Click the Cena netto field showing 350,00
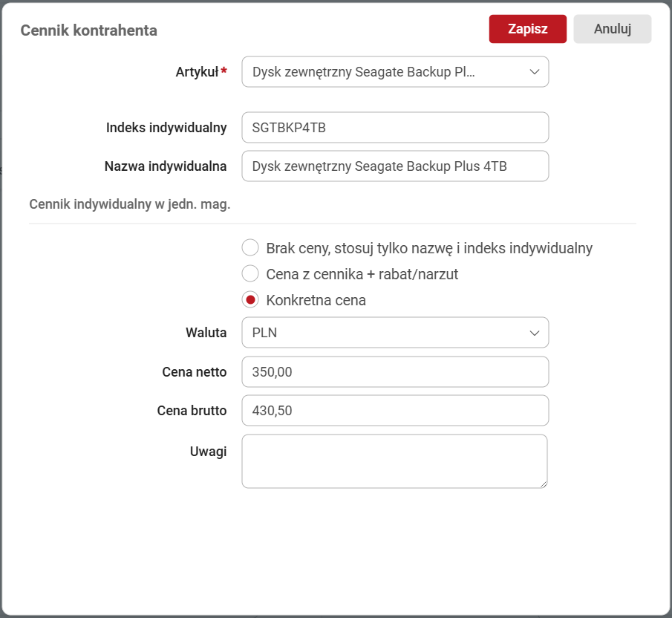This screenshot has width=672, height=618. click(394, 372)
